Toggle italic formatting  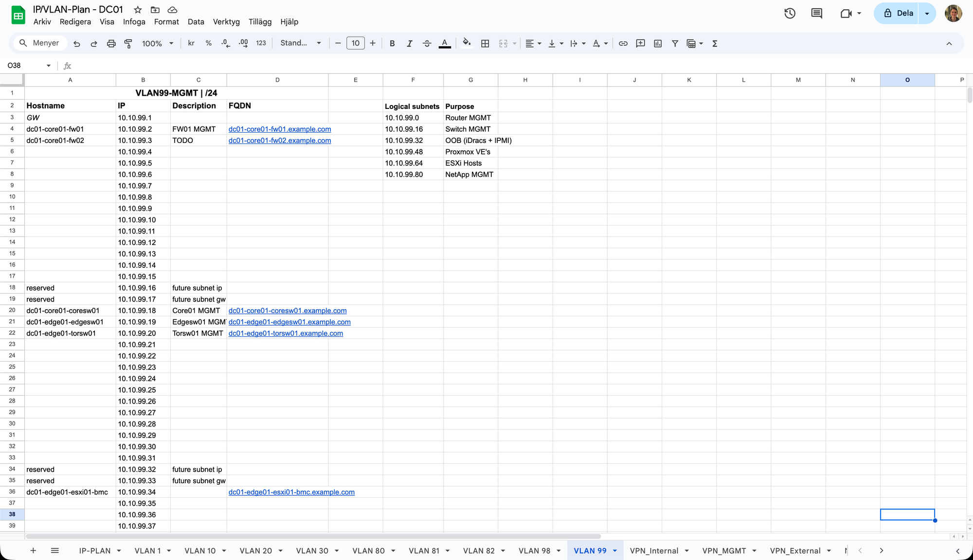[x=410, y=43]
